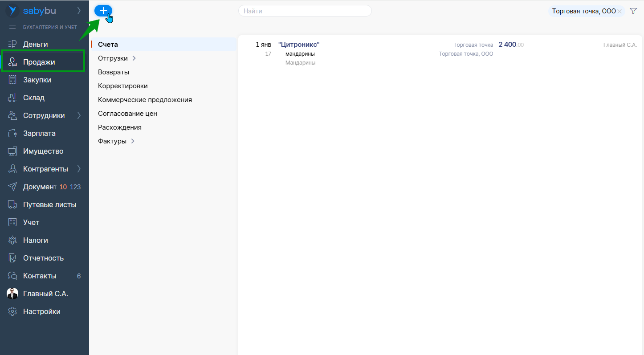Expand the Отгрузки submenu chevron
Viewport: 644px width, 355px height.
134,58
